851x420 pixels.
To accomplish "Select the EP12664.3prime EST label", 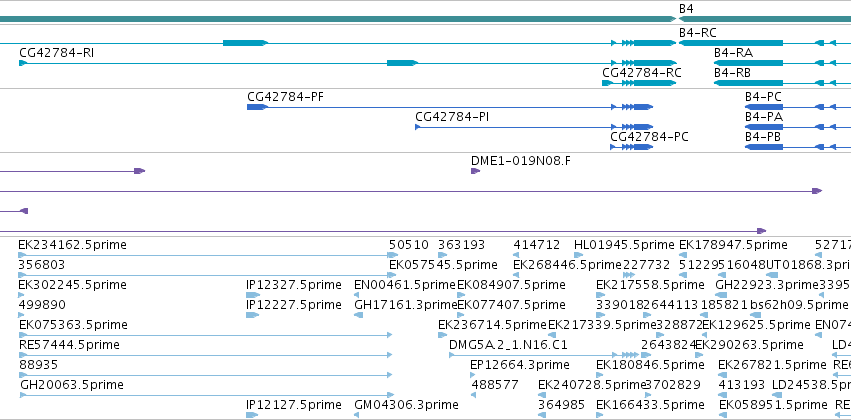I will (520, 365).
